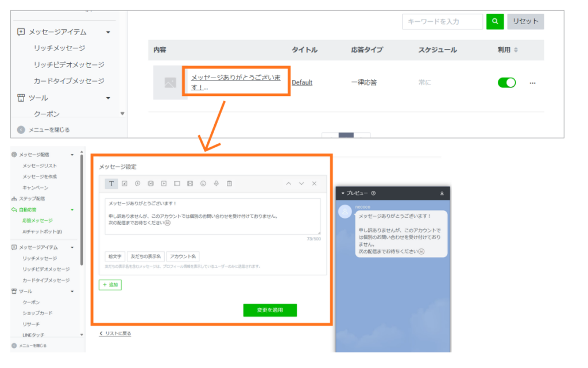Screen dimensions: 588x368
Task: Move message block up with up chevron
Action: click(x=288, y=183)
